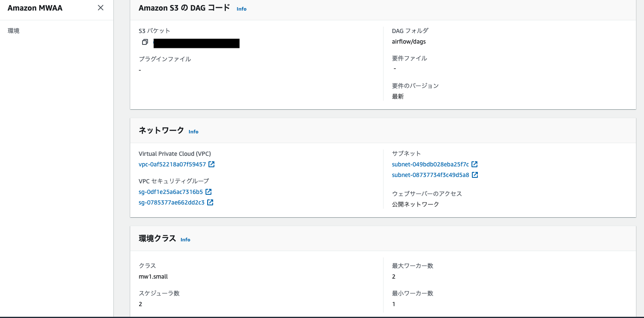644x318 pixels.
Task: Close the Amazon MWAA side panel
Action: tap(101, 8)
